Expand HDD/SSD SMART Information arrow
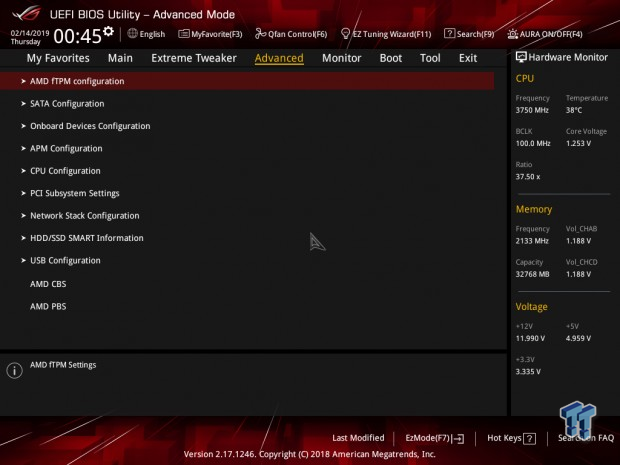 pyautogui.click(x=23, y=238)
